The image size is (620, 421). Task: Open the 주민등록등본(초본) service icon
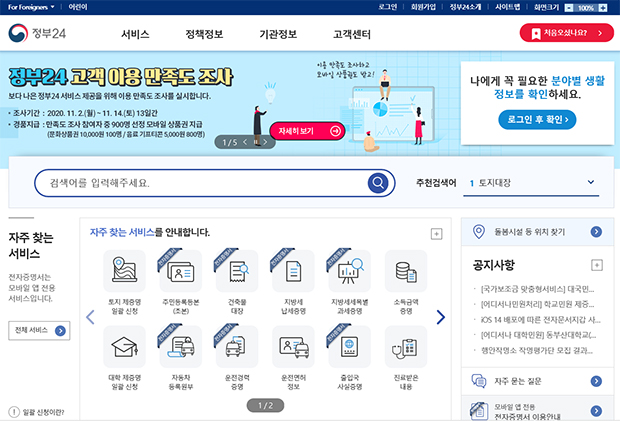click(x=181, y=270)
